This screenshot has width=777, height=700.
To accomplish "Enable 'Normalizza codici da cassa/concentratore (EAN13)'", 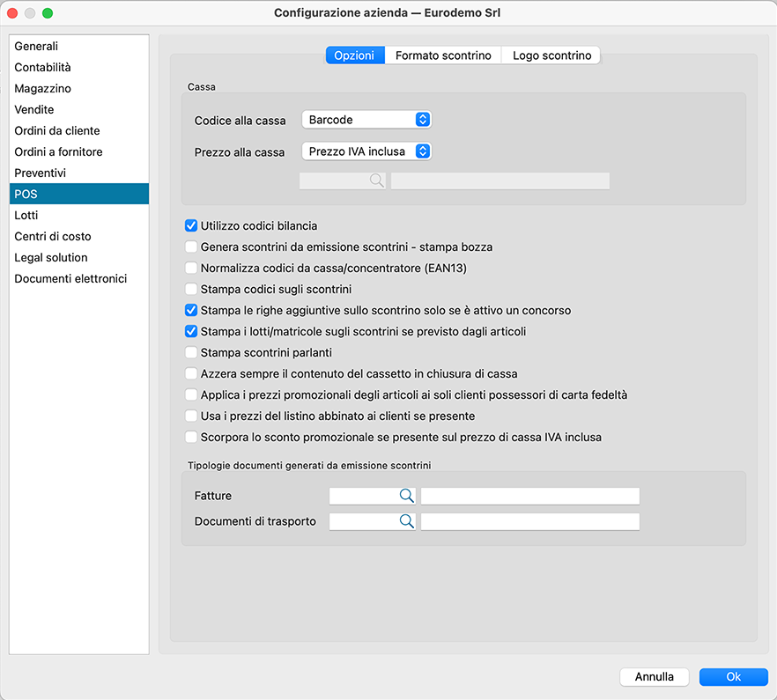I will click(x=191, y=269).
